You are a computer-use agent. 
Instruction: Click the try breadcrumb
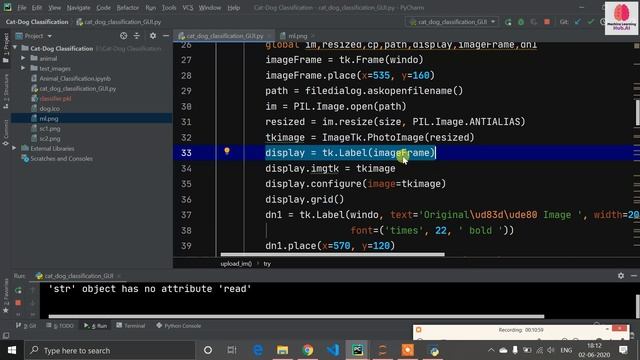pyautogui.click(x=267, y=264)
